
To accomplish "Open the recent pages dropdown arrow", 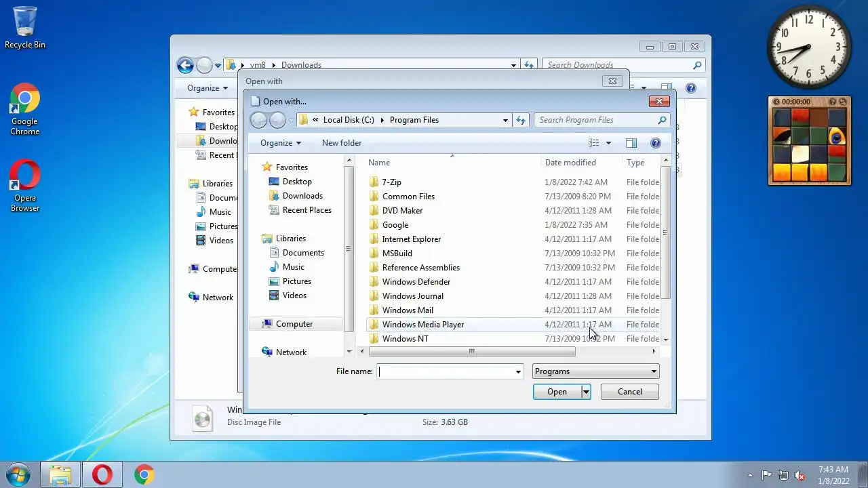I will point(291,121).
